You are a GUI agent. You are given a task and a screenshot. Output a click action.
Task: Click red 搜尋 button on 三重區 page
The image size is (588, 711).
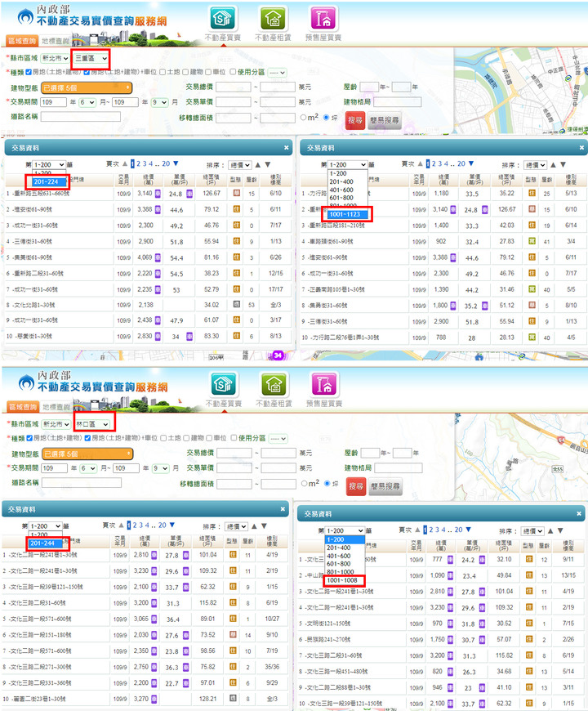point(355,120)
